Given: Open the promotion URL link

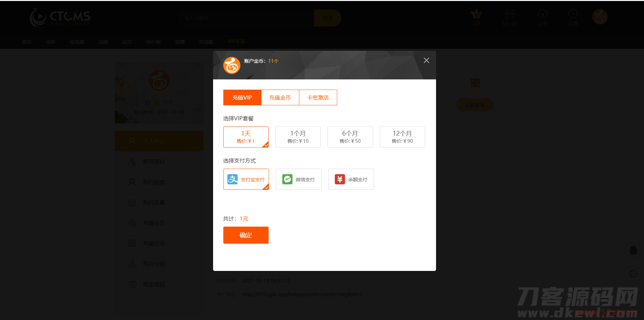Looking at the screenshot, I should 302,294.
